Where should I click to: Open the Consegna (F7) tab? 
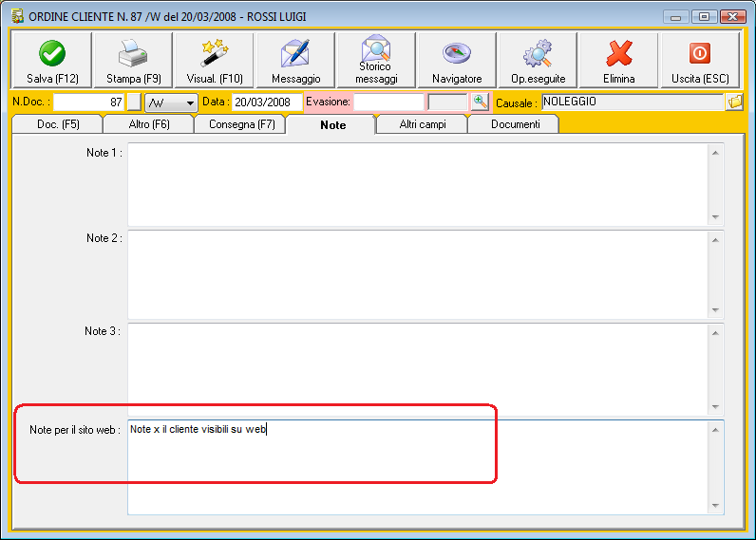[x=241, y=124]
